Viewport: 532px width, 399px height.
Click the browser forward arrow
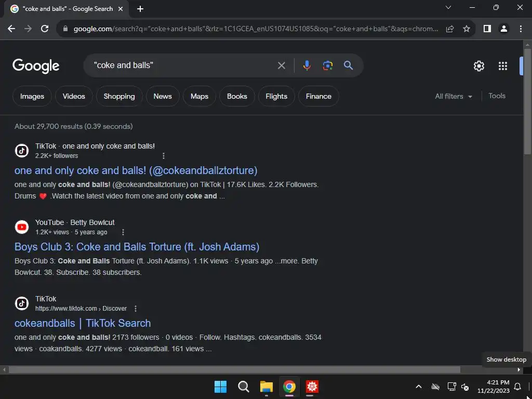point(28,29)
